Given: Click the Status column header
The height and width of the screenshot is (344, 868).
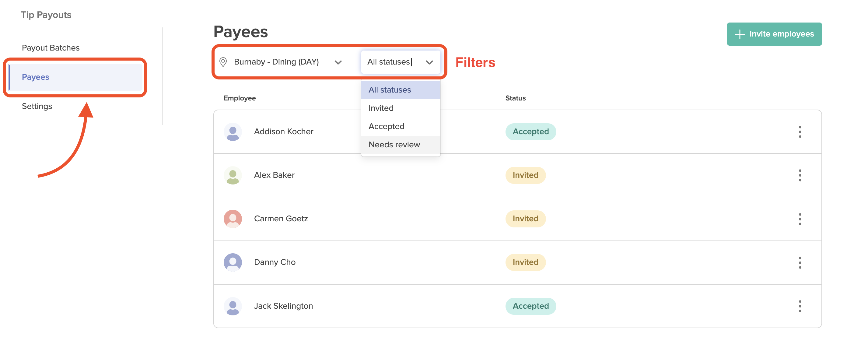Looking at the screenshot, I should [515, 98].
